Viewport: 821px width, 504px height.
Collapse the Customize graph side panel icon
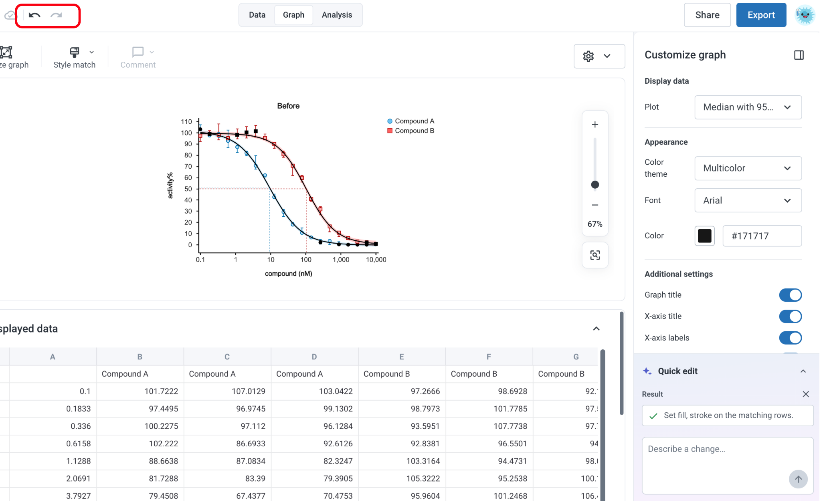click(x=799, y=55)
